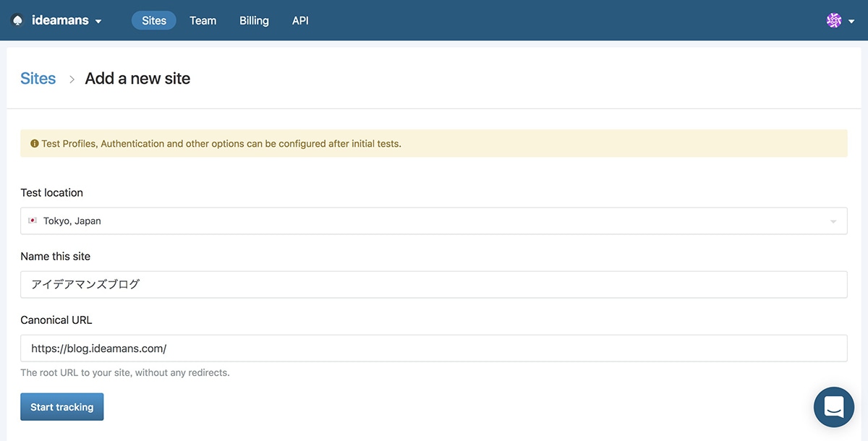Screen dimensions: 868x441
Task: Open the Test location dropdown
Action: point(434,220)
